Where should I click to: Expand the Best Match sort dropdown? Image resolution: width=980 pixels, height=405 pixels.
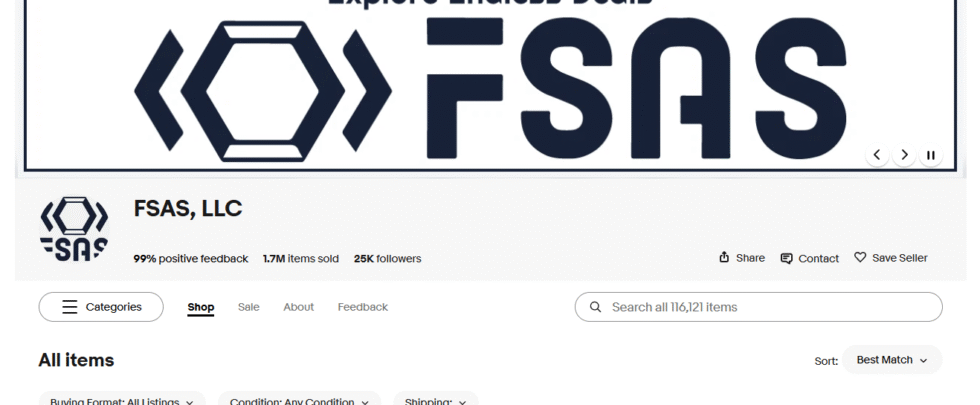[892, 360]
